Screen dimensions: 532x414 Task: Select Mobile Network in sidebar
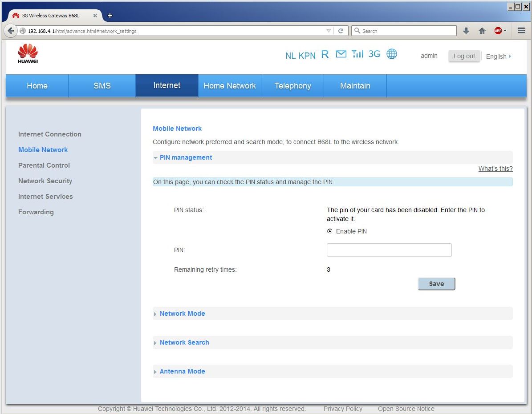(x=43, y=150)
